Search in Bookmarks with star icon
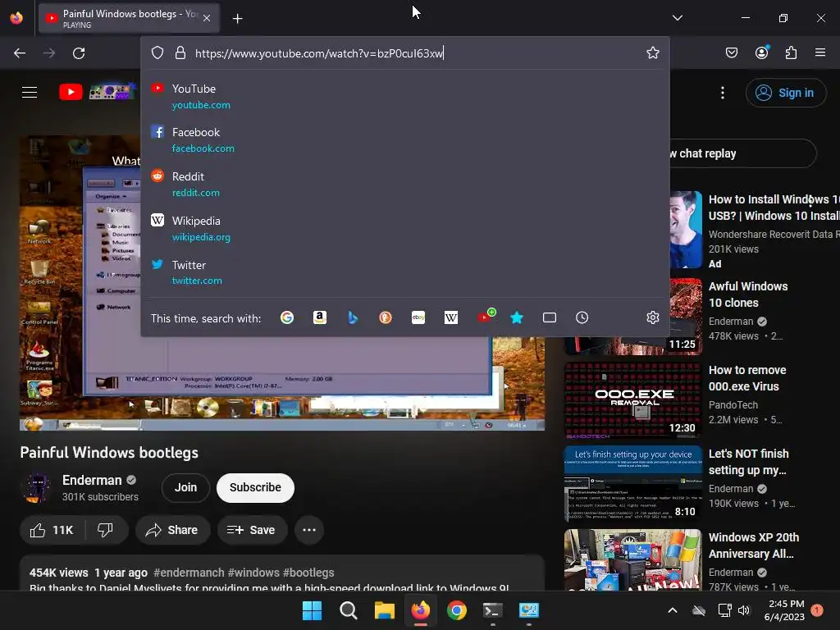This screenshot has width=840, height=630. point(517,317)
